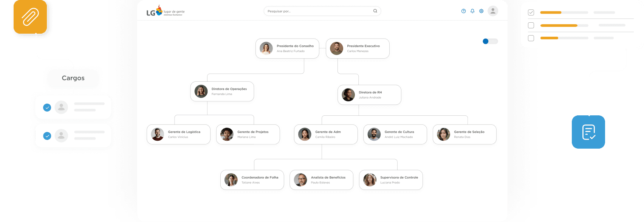Screen dimensions: 644x222
Task: Click the LG lugar de gente logo
Action: [x=165, y=11]
